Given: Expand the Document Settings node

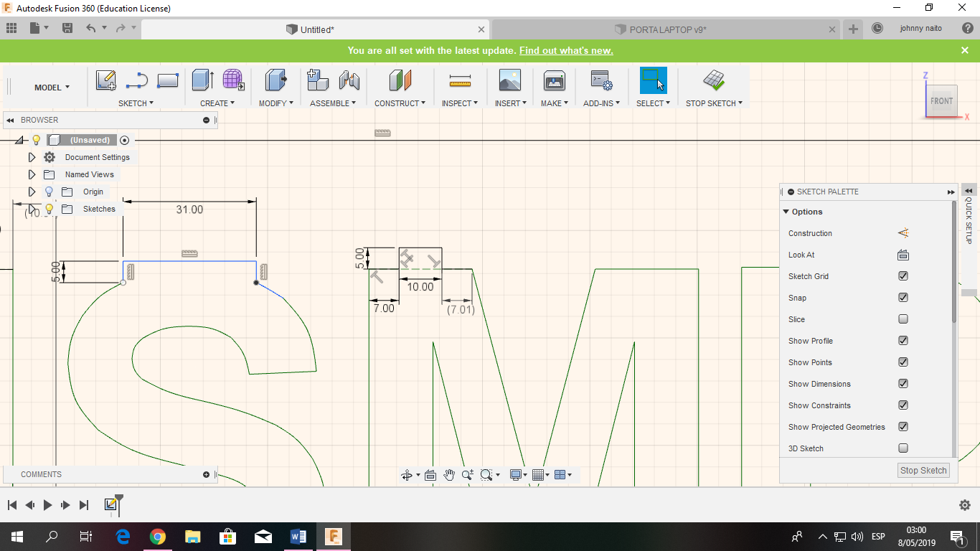Looking at the screenshot, I should (32, 157).
